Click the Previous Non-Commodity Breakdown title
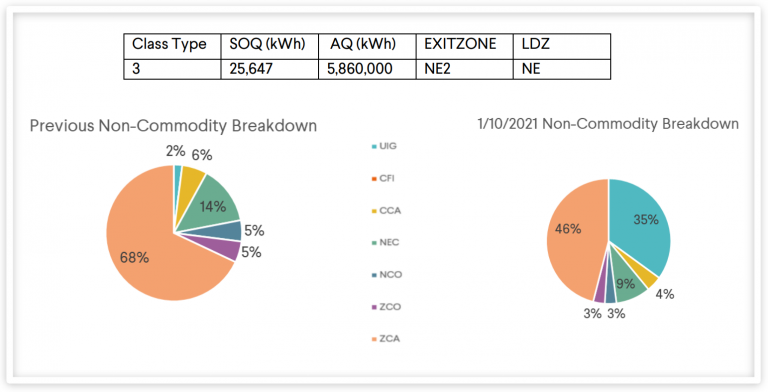The image size is (768, 392). click(x=173, y=126)
